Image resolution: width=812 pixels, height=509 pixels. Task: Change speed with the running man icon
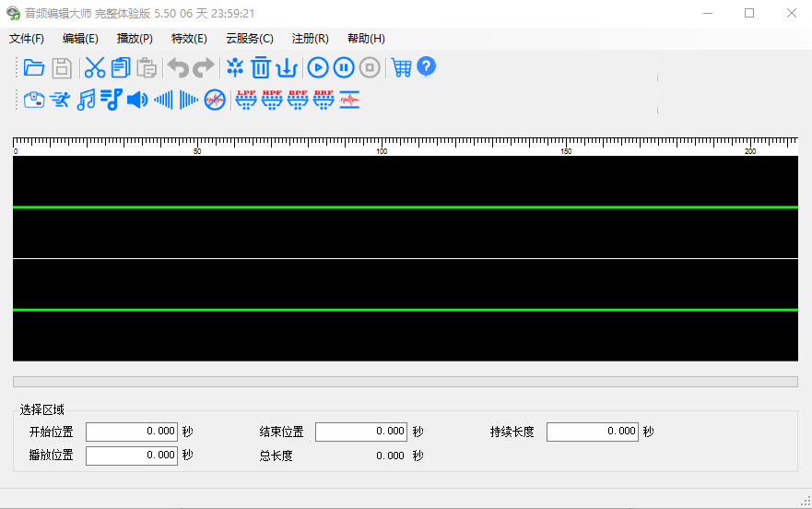coord(60,100)
